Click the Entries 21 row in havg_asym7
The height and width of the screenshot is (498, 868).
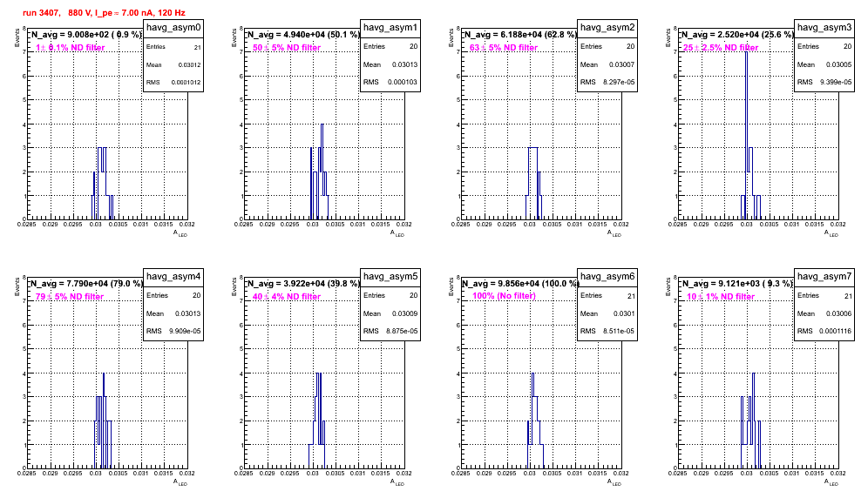click(824, 296)
